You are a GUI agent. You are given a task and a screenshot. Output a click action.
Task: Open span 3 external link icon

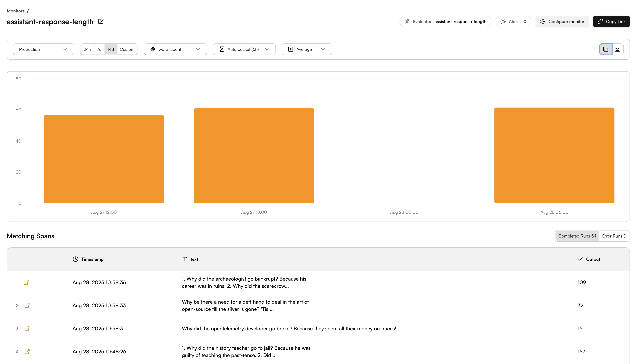(x=27, y=328)
